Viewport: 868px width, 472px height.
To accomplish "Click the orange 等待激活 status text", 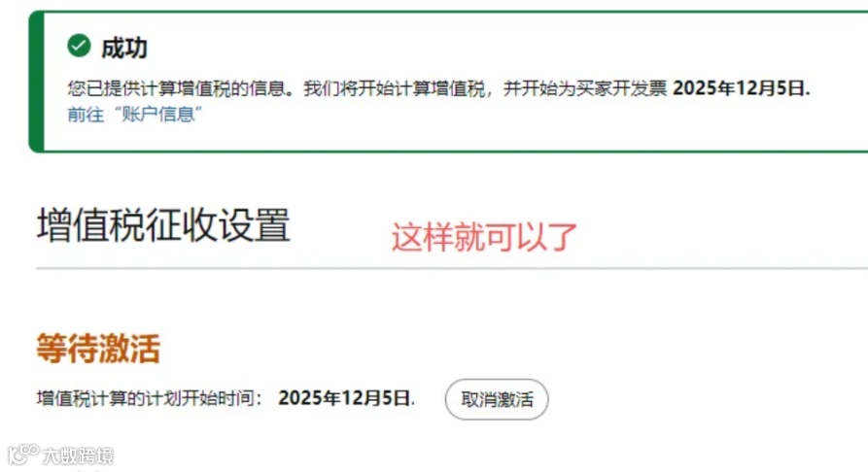I will pyautogui.click(x=98, y=348).
